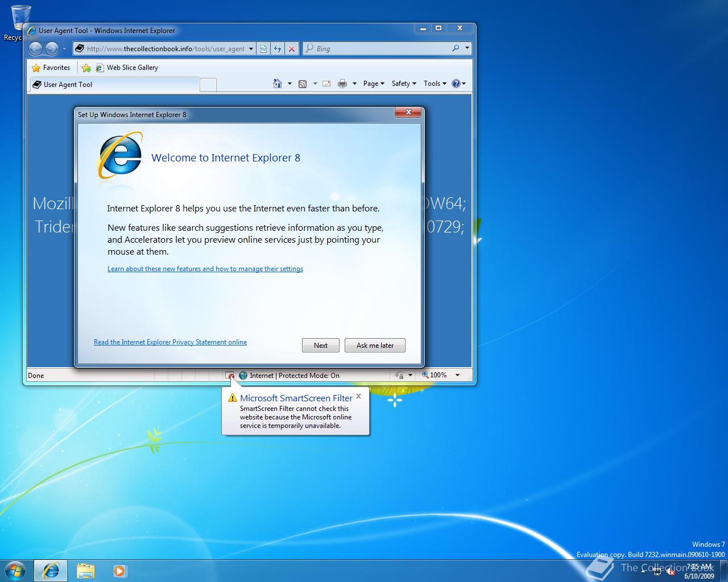Open the Windows Start menu orb
Image resolution: width=728 pixels, height=582 pixels.
coord(15,570)
